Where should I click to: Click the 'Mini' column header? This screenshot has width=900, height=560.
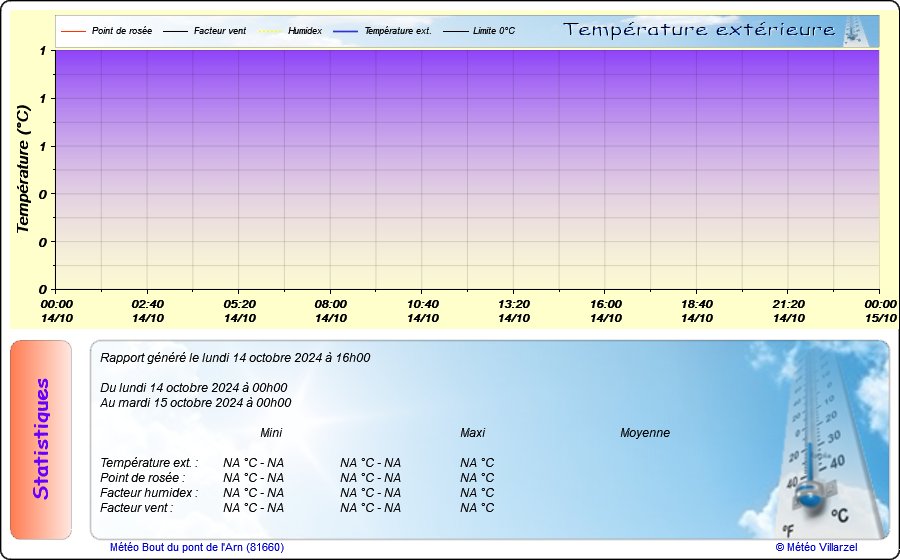click(271, 433)
